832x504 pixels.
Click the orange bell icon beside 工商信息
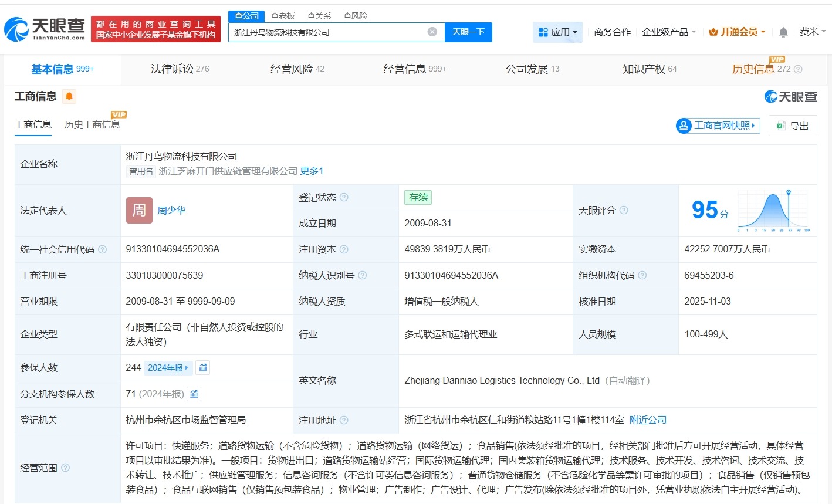point(69,96)
